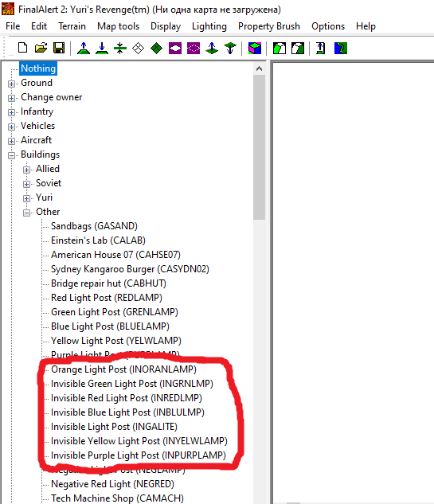This screenshot has height=504, width=434.
Task: Toggle the colorful cube framework mode icon
Action: click(x=255, y=49)
